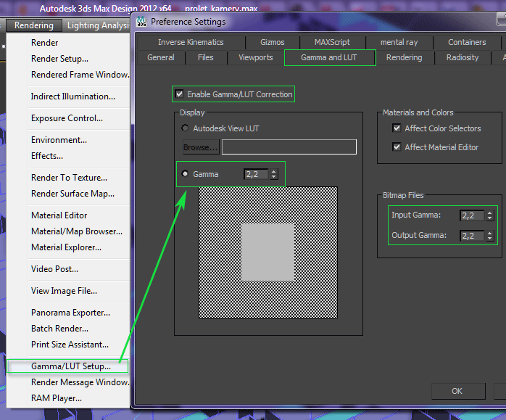Screen dimensions: 506x420
Task: Open the Rendering preferences tab
Action: pos(405,57)
